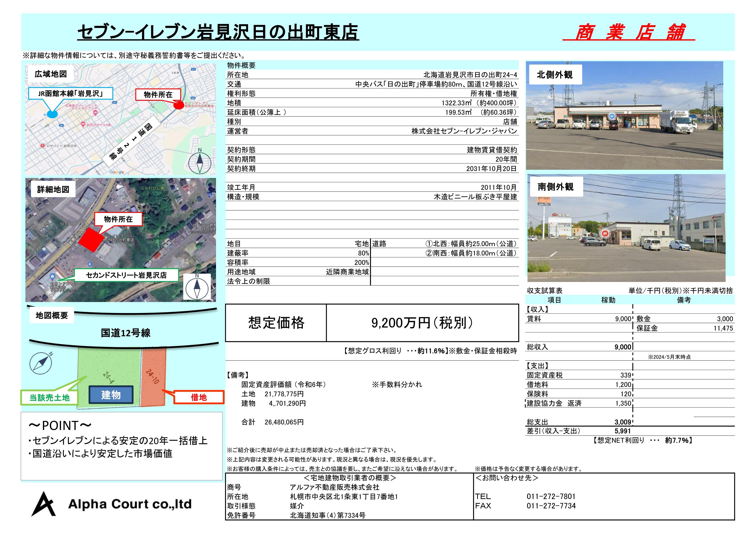Click the 建設協力金 返済 1,350 value
This screenshot has width=756, height=535.
(623, 403)
